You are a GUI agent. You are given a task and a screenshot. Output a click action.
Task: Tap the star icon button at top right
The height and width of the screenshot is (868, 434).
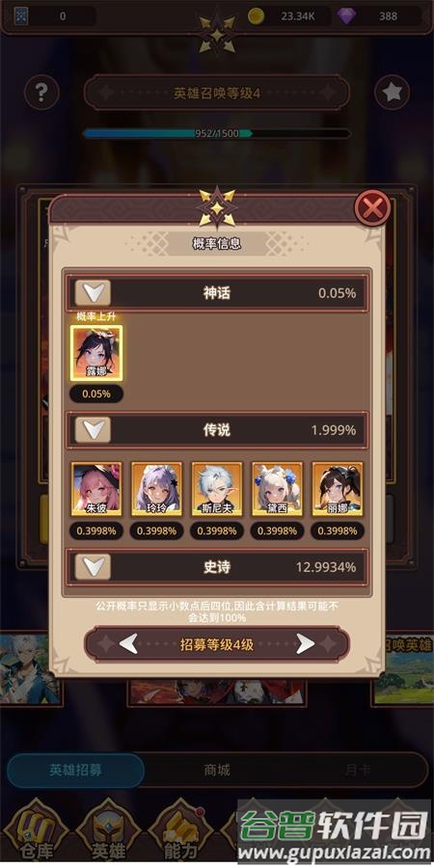[392, 92]
